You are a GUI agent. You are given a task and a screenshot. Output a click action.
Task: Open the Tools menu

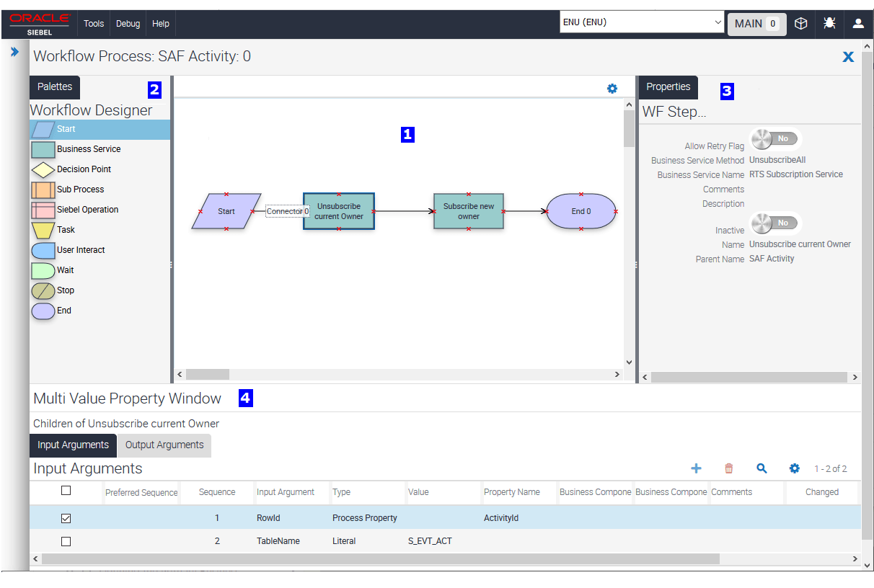(94, 24)
